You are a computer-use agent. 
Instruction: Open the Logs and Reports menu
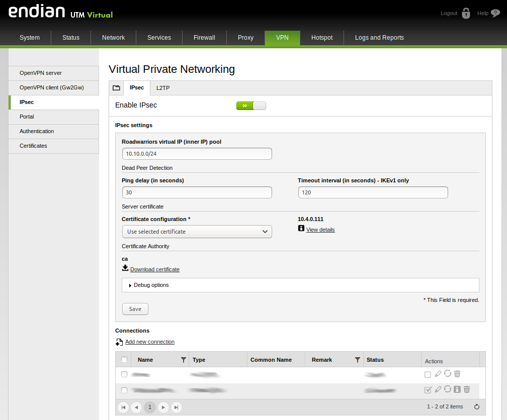[379, 38]
